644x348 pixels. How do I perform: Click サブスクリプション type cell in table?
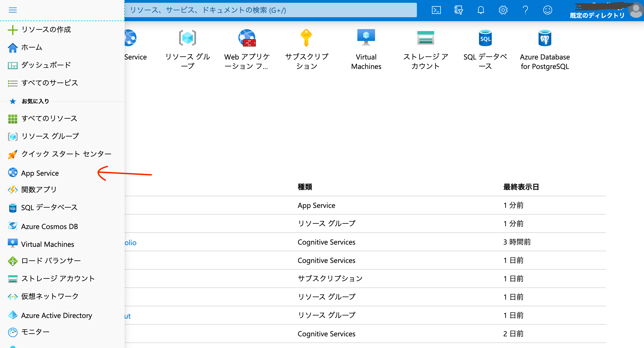(x=330, y=279)
